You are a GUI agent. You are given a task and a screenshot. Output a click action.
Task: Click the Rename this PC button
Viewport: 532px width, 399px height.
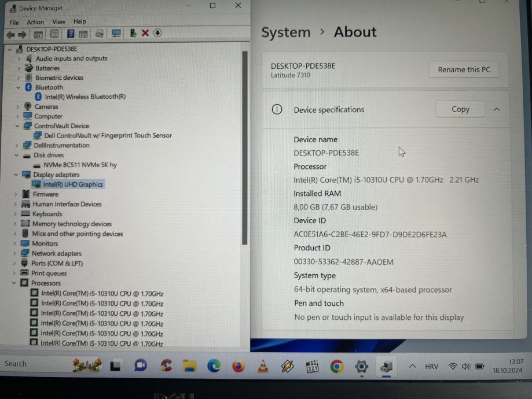coord(464,70)
